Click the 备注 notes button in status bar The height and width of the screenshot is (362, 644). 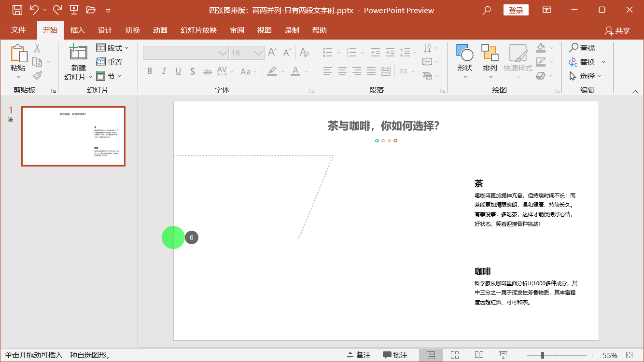(x=359, y=355)
